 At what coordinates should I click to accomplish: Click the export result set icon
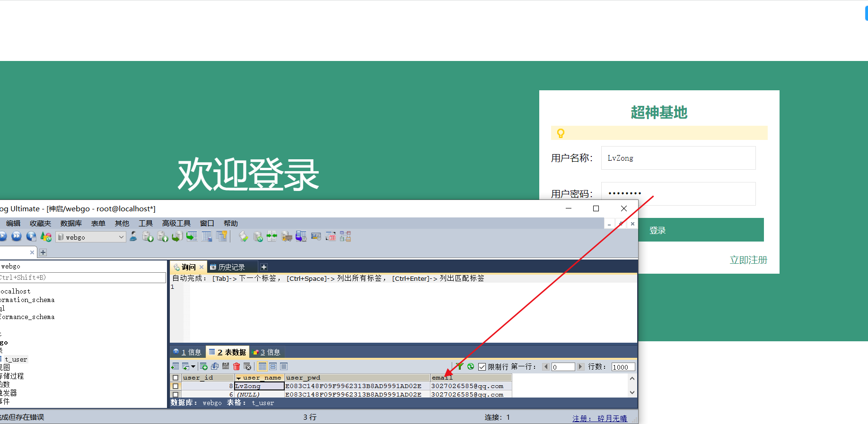pos(175,366)
